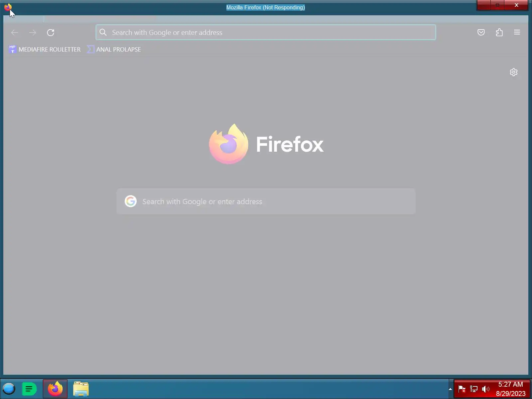The width and height of the screenshot is (532, 399).
Task: Go forward one page in Firefox
Action: 33,33
